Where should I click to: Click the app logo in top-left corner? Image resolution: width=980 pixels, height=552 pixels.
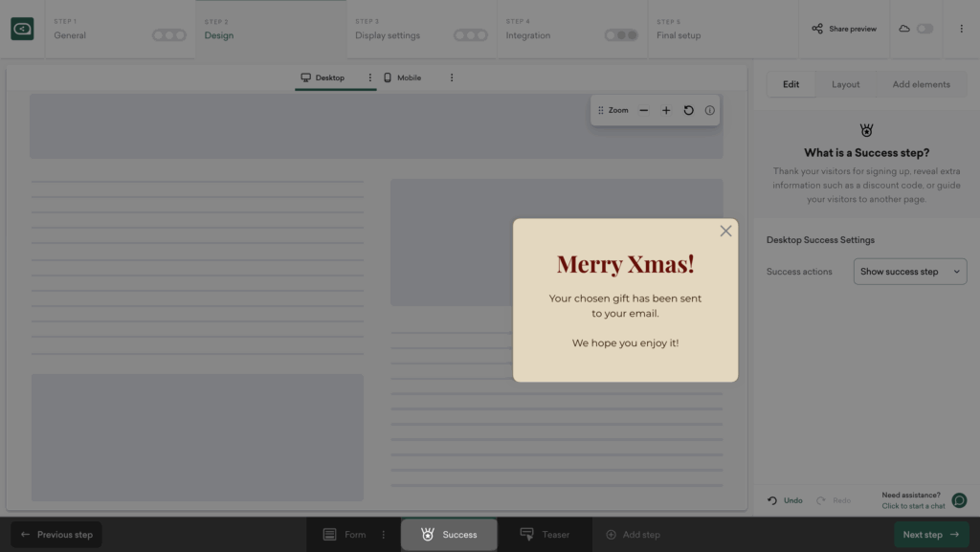[22, 29]
